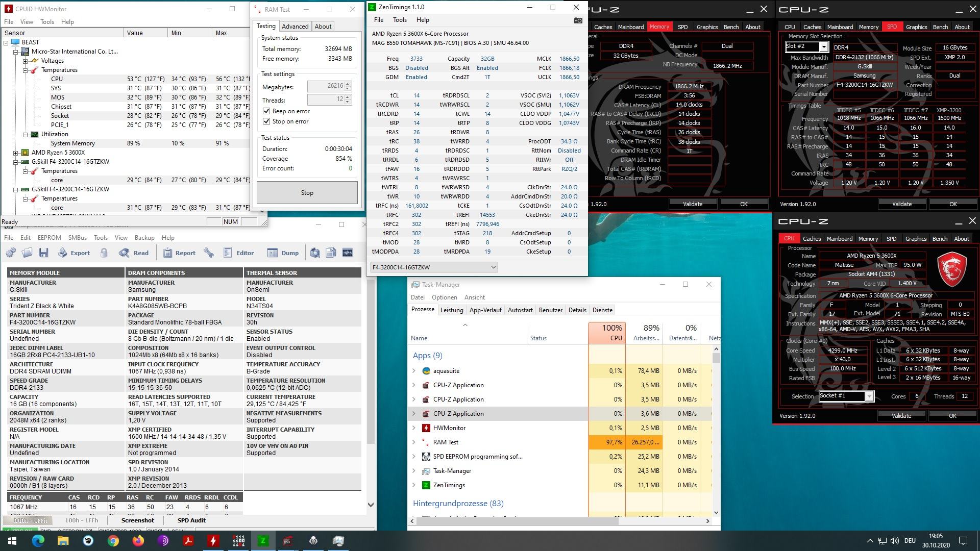
Task: Expand the RAM Test row in Task-Manager
Action: point(414,442)
